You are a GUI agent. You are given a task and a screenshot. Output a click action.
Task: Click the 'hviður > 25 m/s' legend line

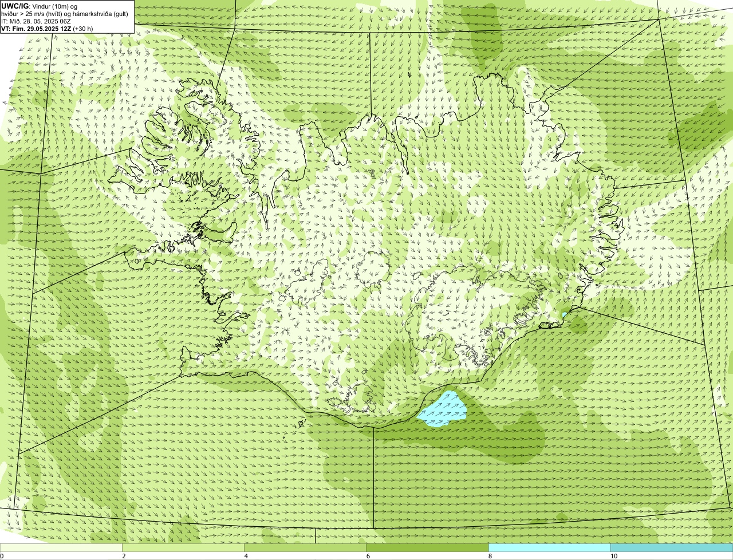(65, 14)
